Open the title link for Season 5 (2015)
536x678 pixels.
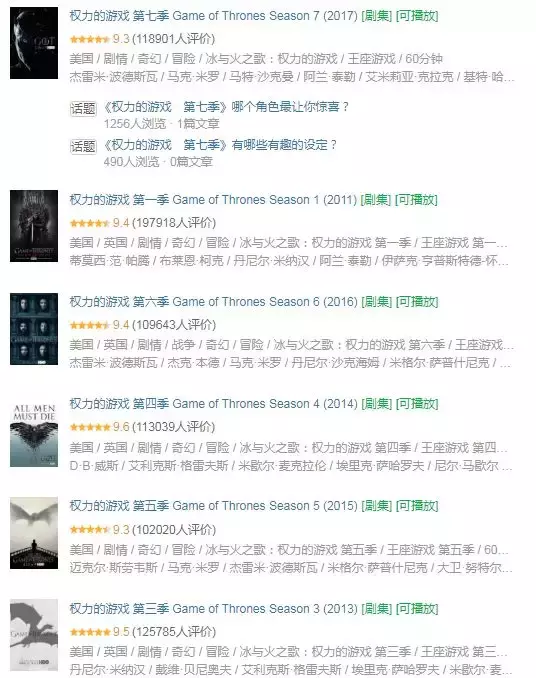(214, 506)
